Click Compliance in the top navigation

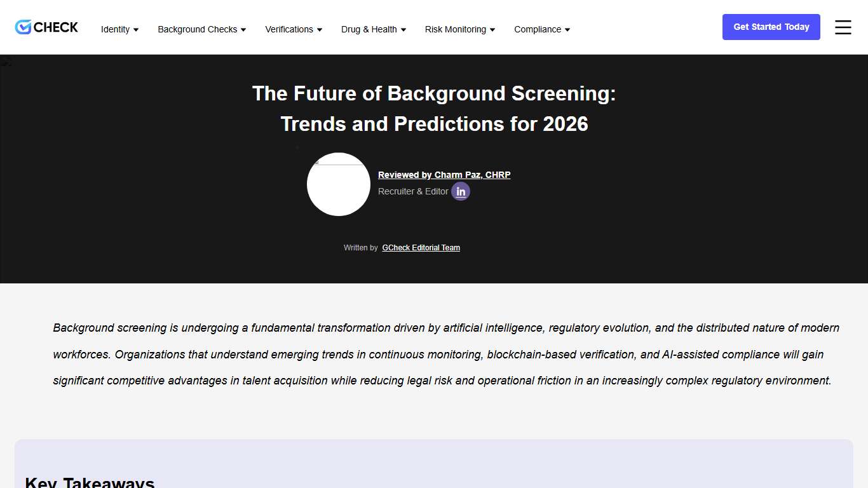[537, 29]
